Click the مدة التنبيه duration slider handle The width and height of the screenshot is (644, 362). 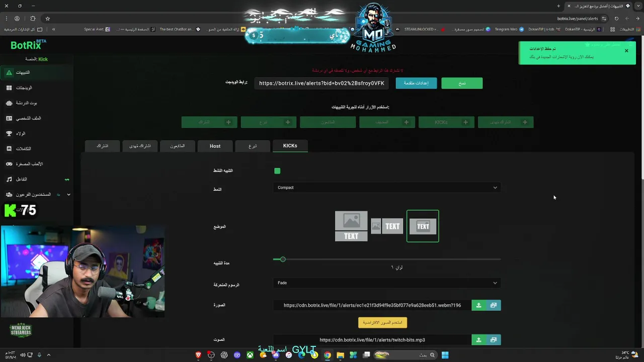(x=283, y=259)
